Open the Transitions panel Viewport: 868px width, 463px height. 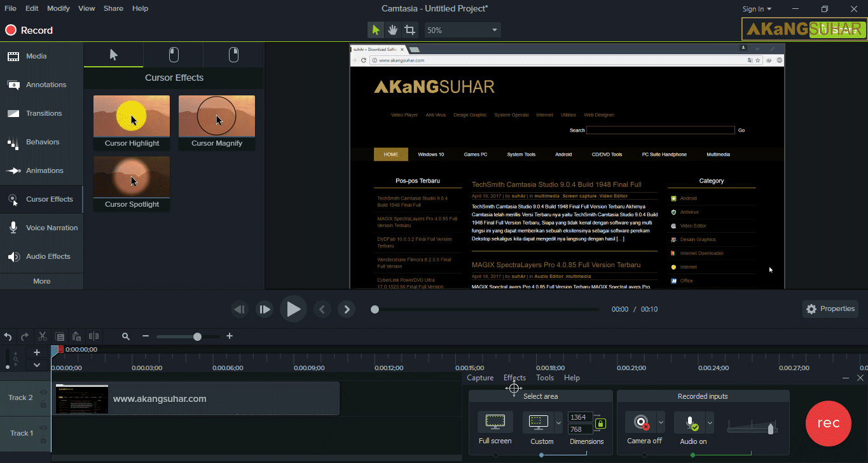pos(41,113)
